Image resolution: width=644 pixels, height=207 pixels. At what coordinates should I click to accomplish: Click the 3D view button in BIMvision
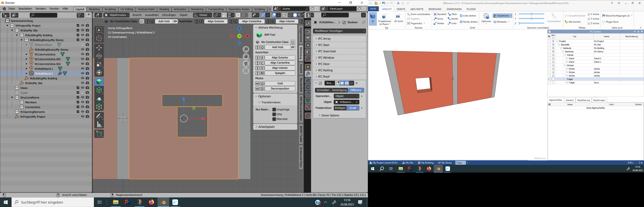pos(373,19)
